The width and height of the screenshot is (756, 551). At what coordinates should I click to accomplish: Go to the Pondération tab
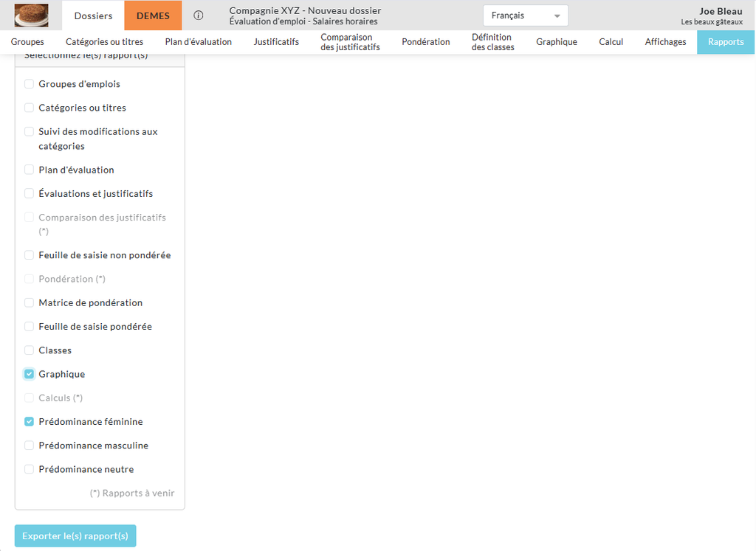426,42
